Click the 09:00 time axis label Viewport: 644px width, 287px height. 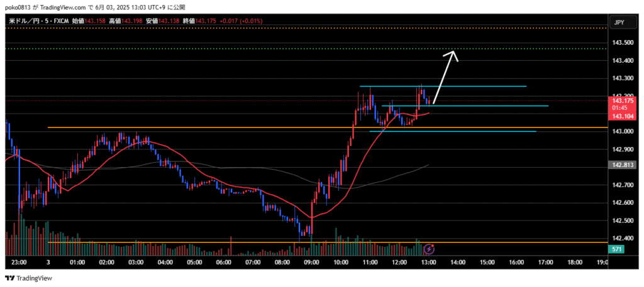point(311,261)
